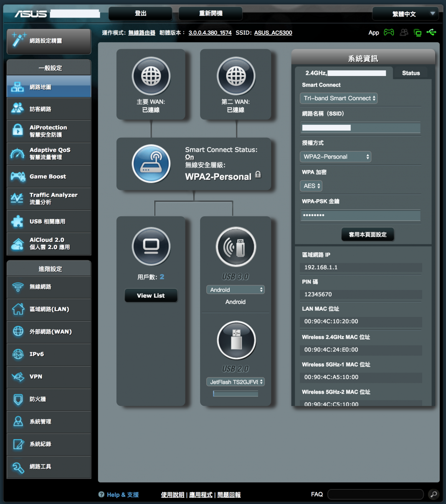446x504 pixels.
Task: Click the secondary WAN globe icon
Action: point(236,76)
